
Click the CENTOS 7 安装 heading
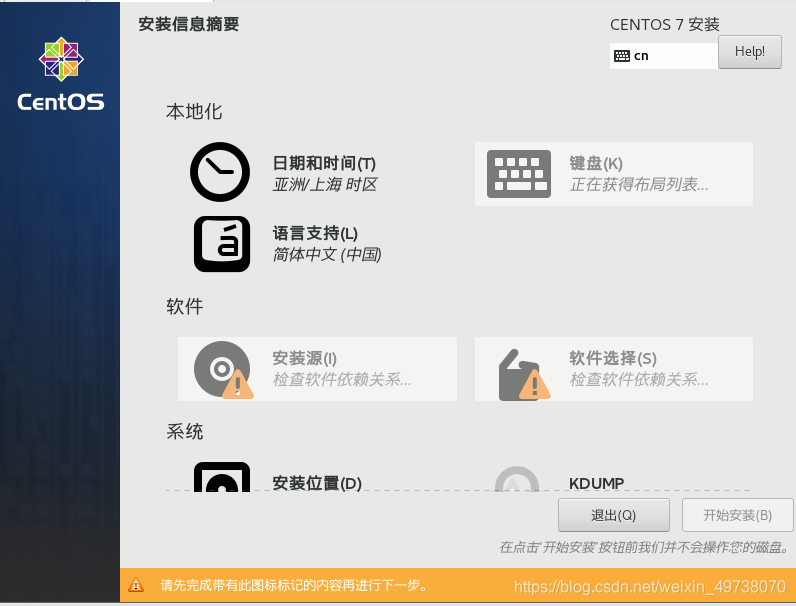pos(665,24)
